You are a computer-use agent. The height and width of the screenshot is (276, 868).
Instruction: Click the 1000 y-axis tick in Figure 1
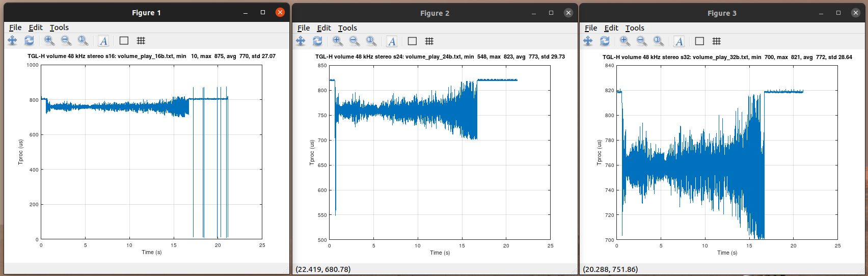coord(33,65)
